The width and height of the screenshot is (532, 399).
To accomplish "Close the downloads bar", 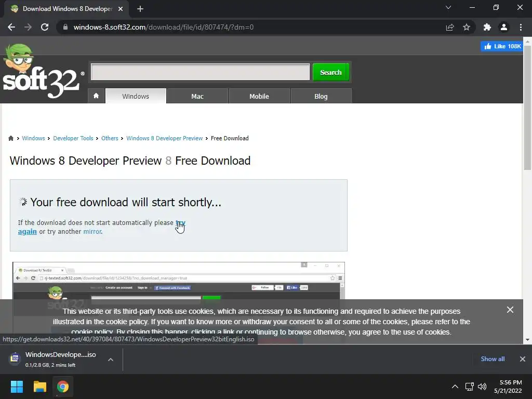I will coord(523,358).
